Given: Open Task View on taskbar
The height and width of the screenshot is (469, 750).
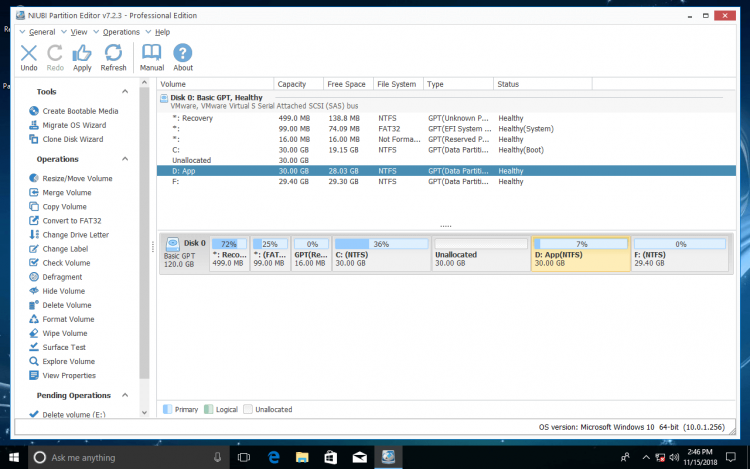Looking at the screenshot, I should pos(244,458).
